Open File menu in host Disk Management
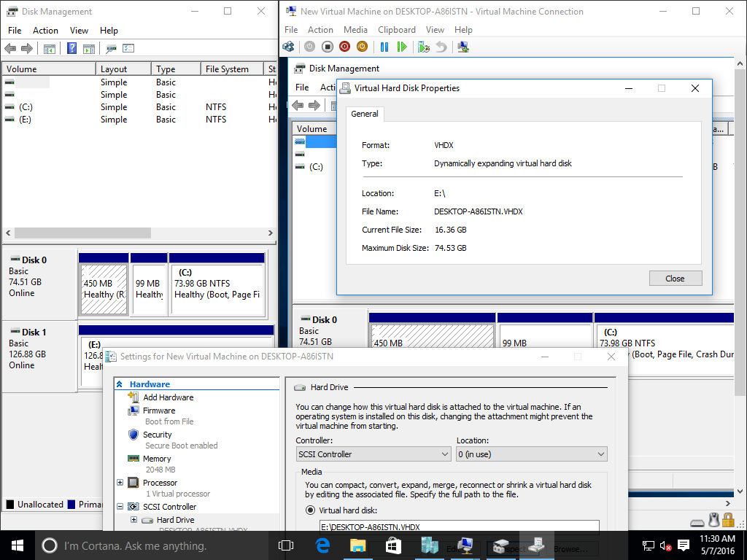Screen dimensions: 747x560 coord(15,31)
